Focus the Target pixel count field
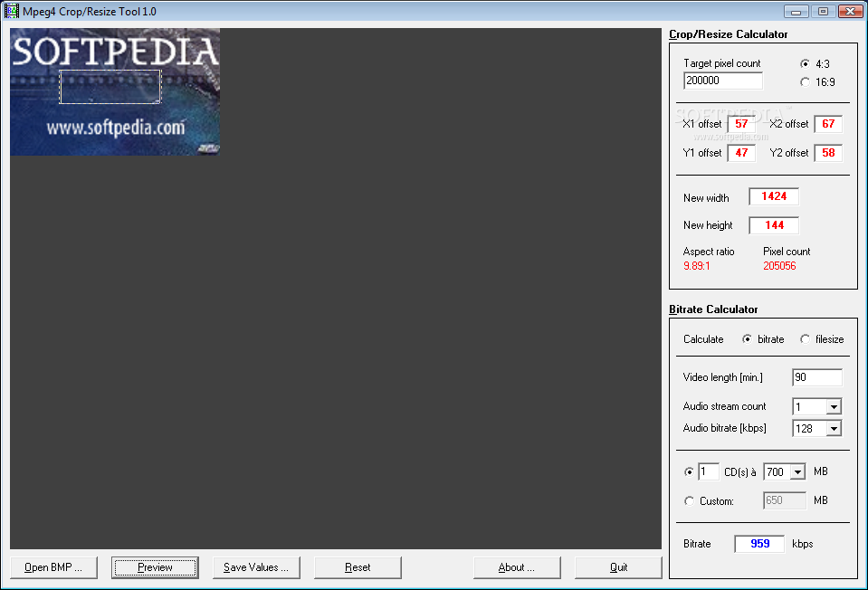The height and width of the screenshot is (590, 868). tap(723, 81)
